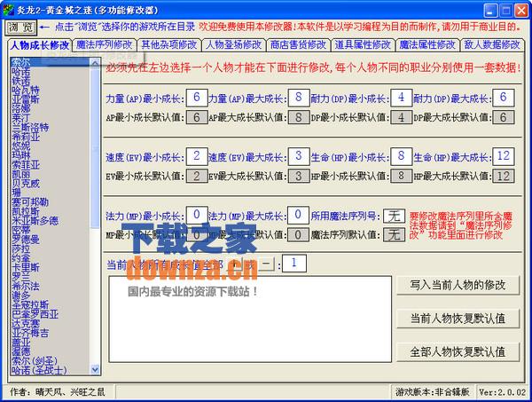Select 希莉亚 in the character list
Screen dimensions: 532x402
pos(51,137)
